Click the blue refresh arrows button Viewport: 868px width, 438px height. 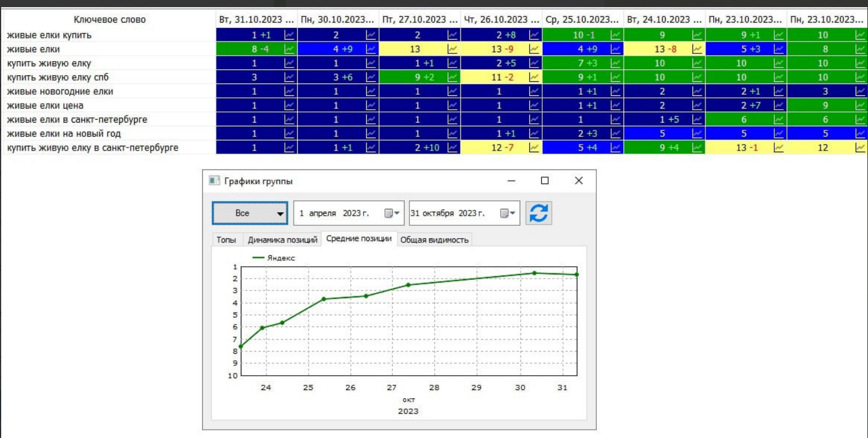tap(539, 213)
